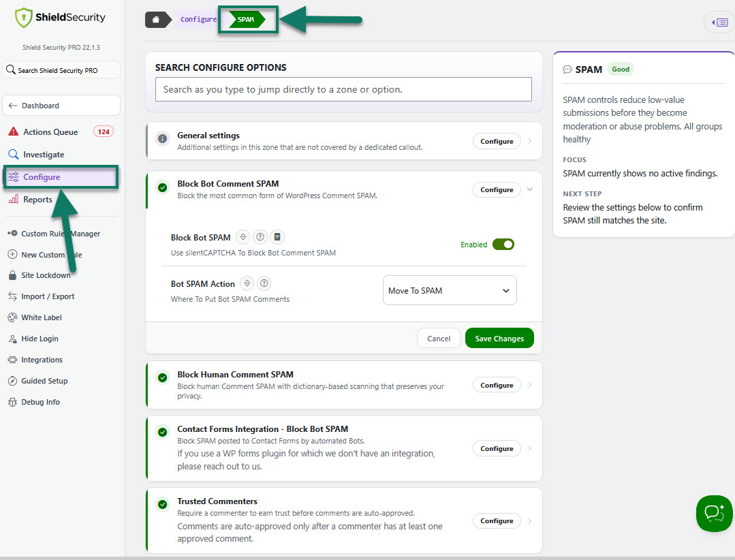
Task: Click Configure for Block Bot Comment SPAM
Action: tap(497, 189)
